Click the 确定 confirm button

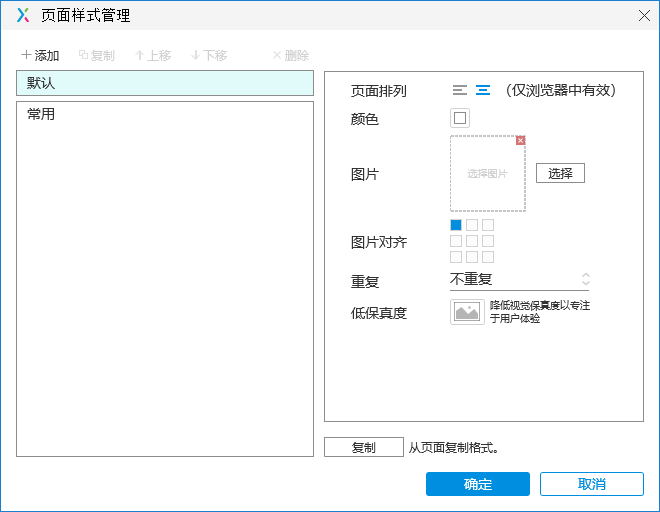point(477,484)
